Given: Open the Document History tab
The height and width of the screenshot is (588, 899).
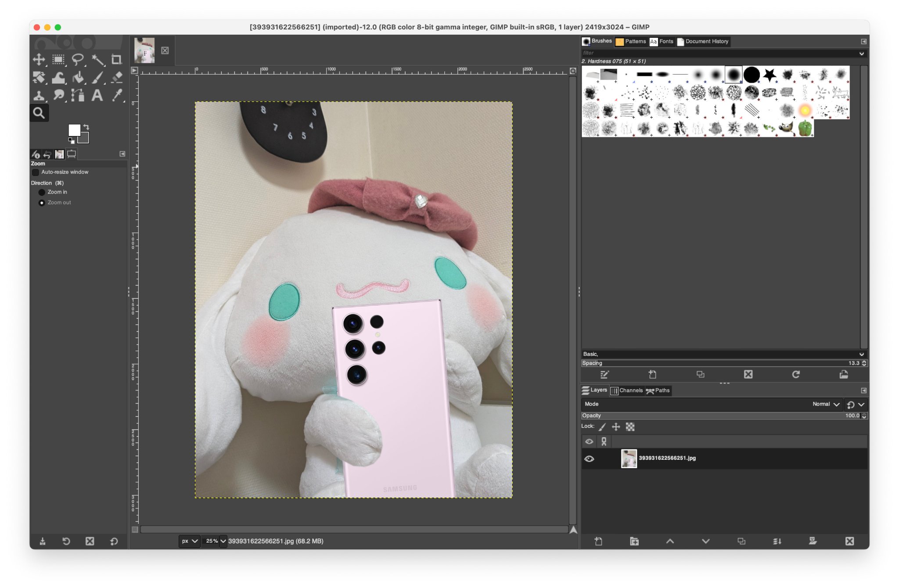Looking at the screenshot, I should [703, 42].
